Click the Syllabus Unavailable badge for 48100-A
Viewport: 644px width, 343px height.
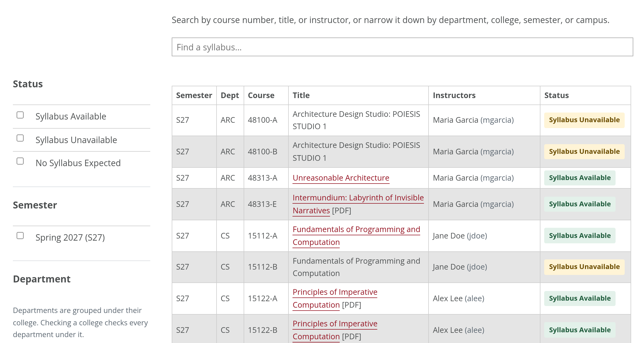[584, 120]
